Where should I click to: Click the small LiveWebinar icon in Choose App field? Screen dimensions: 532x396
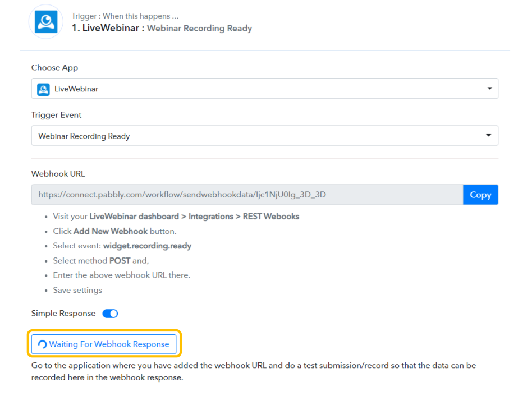point(43,89)
